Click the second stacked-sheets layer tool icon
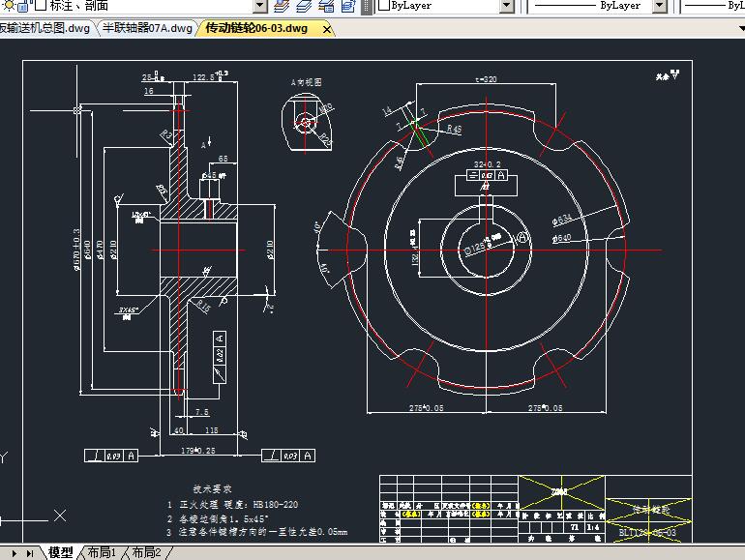 304,6
